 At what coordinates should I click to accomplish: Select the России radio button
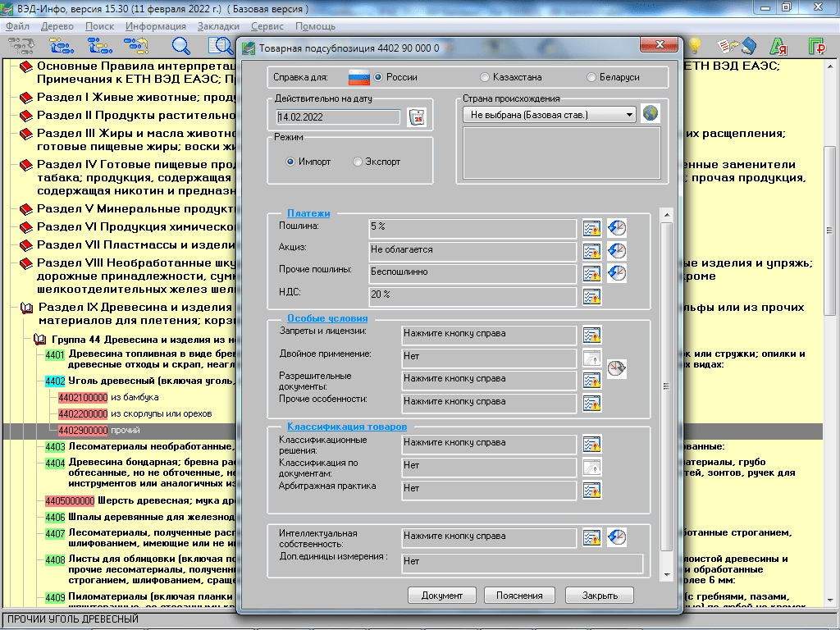[x=378, y=77]
